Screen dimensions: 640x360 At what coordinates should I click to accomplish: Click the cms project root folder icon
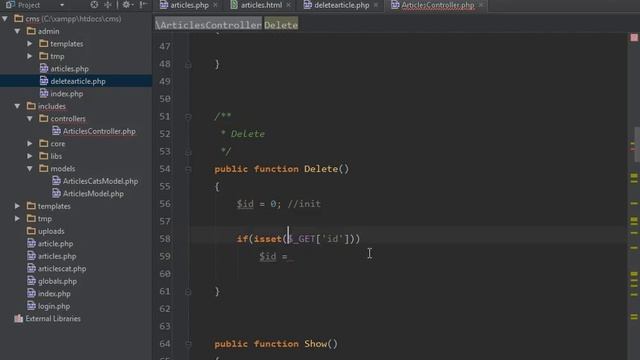[x=18, y=18]
